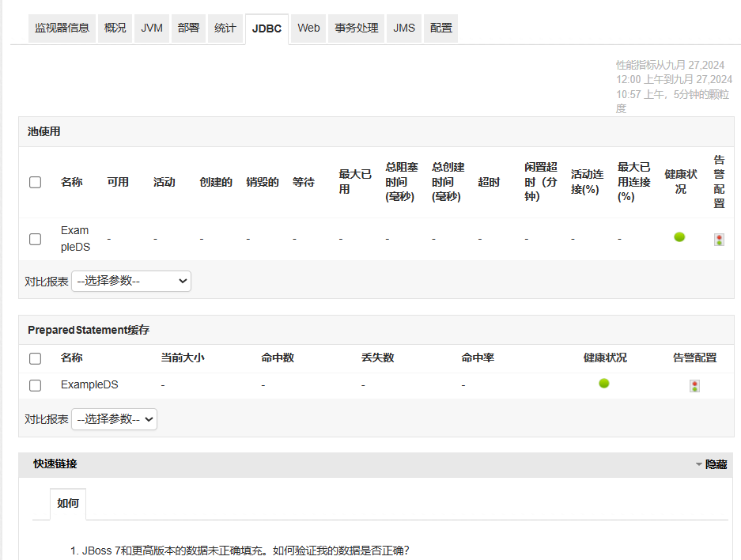Click alarm config icon in pool usage row

point(718,240)
